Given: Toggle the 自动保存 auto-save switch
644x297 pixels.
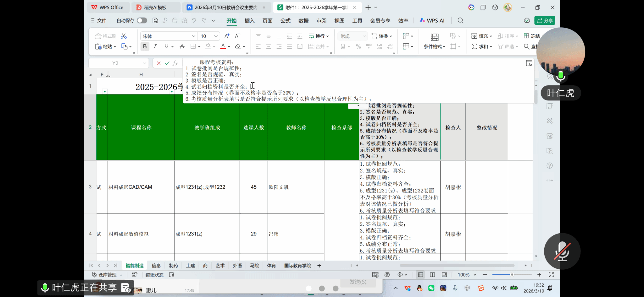Looking at the screenshot, I should (142, 20).
